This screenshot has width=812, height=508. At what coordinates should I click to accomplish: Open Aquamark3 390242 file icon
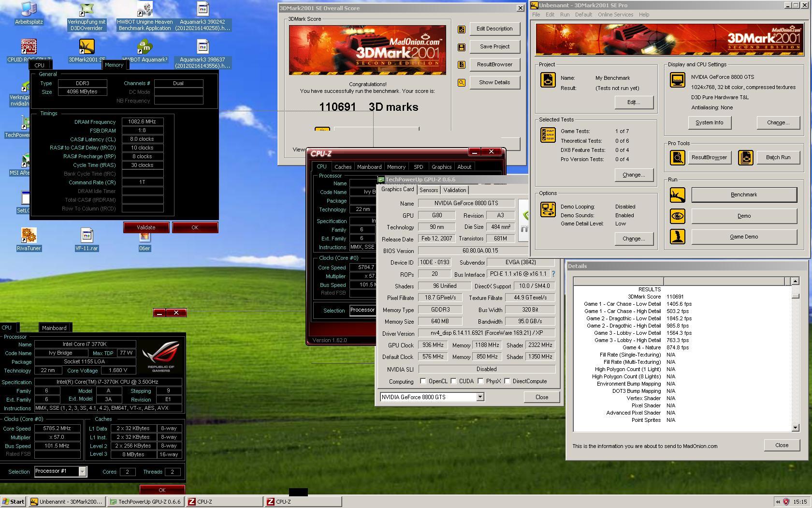pos(203,9)
